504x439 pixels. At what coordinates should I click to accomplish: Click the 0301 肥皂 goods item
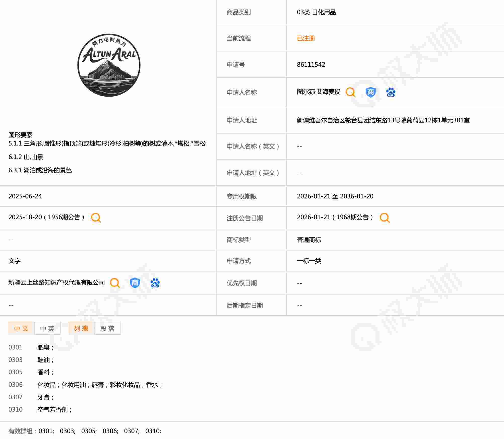[44, 347]
